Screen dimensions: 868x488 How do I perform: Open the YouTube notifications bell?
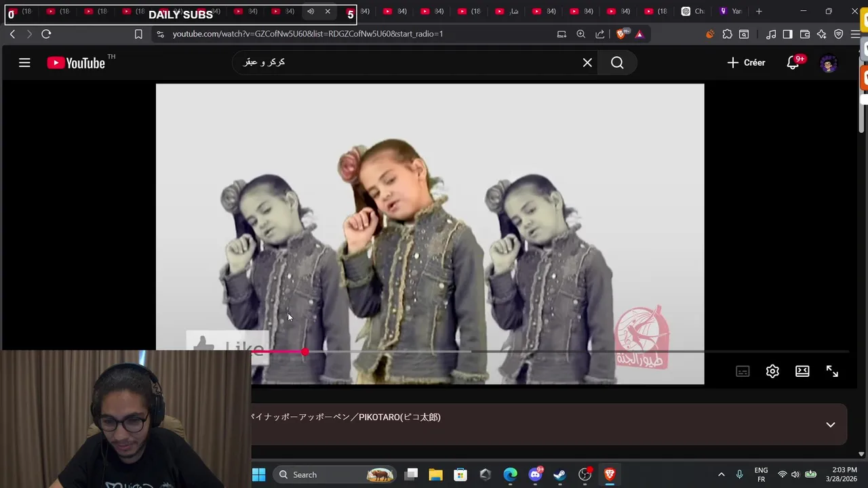[793, 63]
